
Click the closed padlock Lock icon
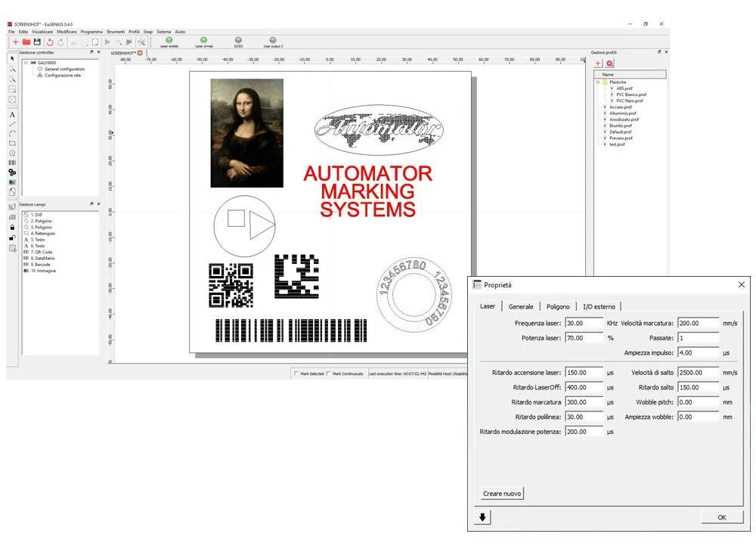coord(13,227)
